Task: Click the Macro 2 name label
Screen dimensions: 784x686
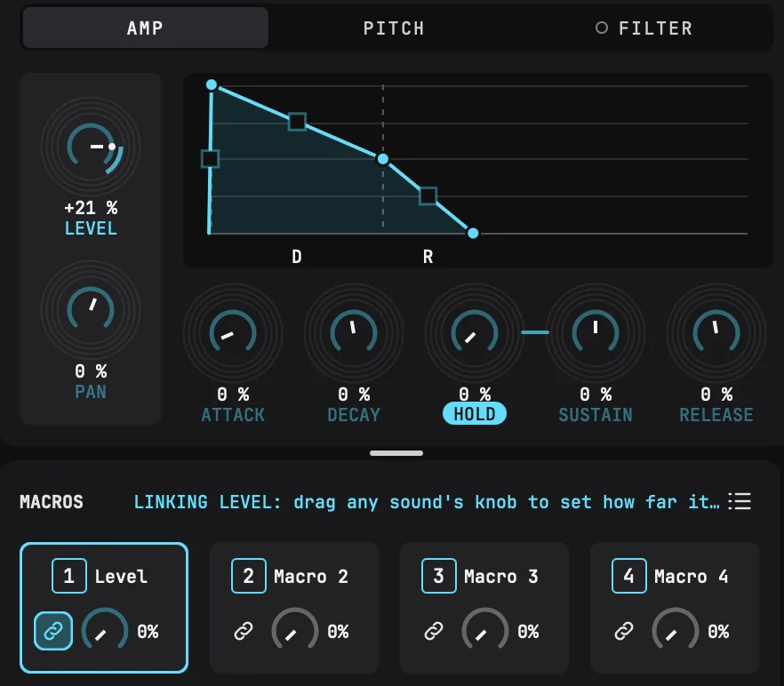Action: pos(310,577)
